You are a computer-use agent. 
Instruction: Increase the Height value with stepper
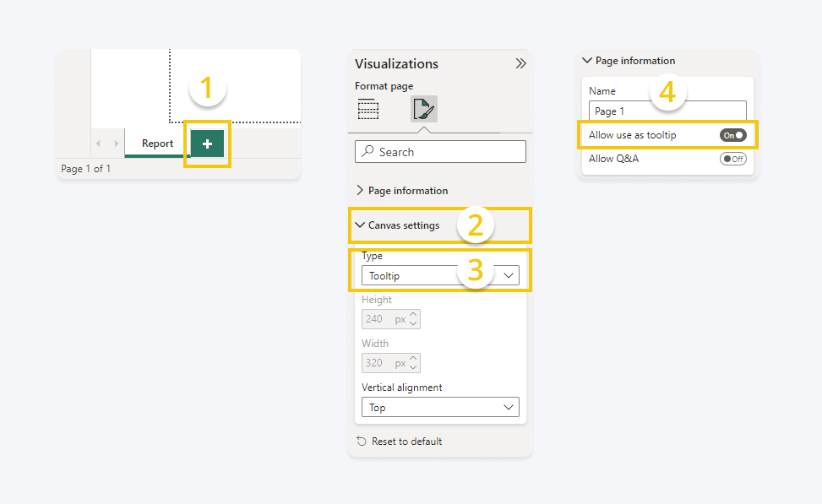(x=413, y=315)
